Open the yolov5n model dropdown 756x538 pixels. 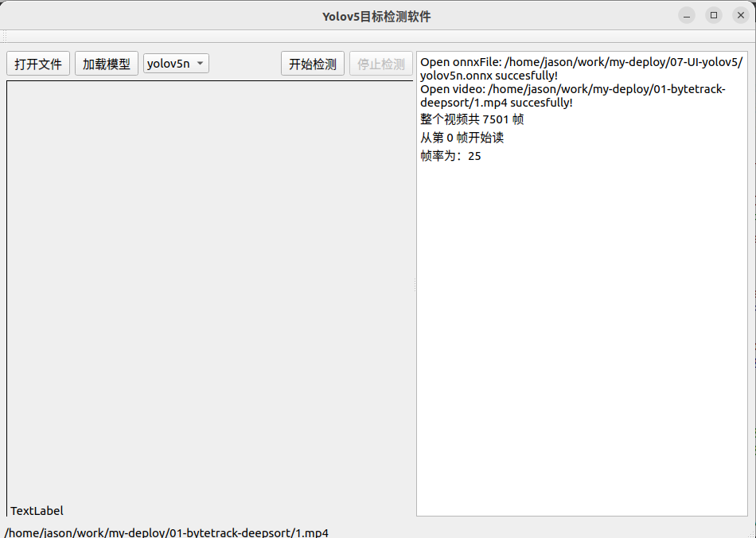pos(175,64)
